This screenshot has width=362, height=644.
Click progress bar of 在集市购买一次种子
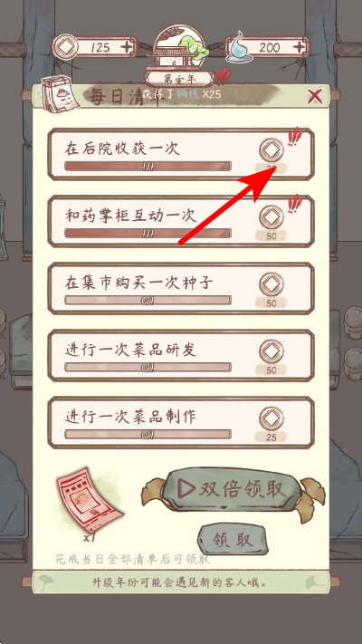pos(148,301)
